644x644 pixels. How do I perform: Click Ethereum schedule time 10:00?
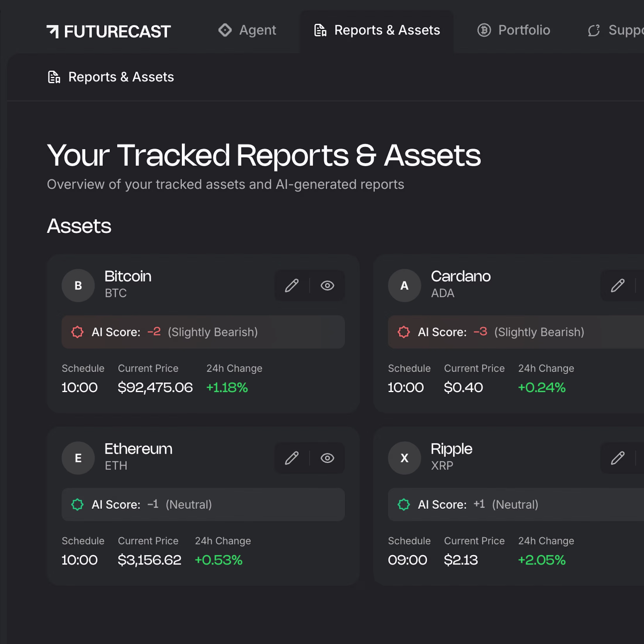[x=80, y=560]
